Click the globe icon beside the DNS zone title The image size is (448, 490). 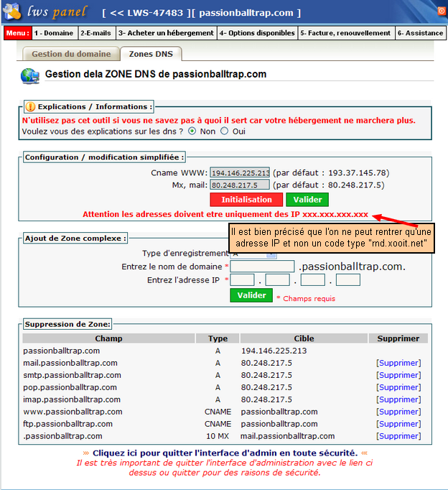click(x=30, y=76)
